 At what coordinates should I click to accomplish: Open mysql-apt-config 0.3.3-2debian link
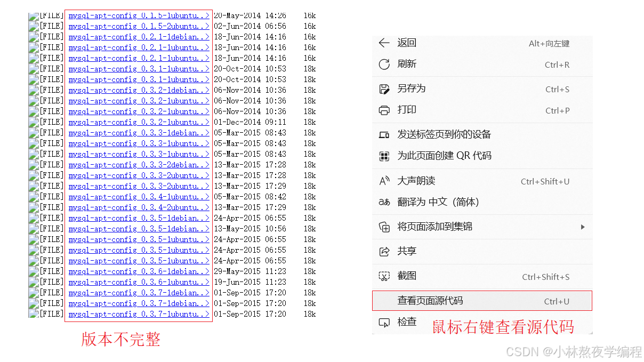[139, 165]
